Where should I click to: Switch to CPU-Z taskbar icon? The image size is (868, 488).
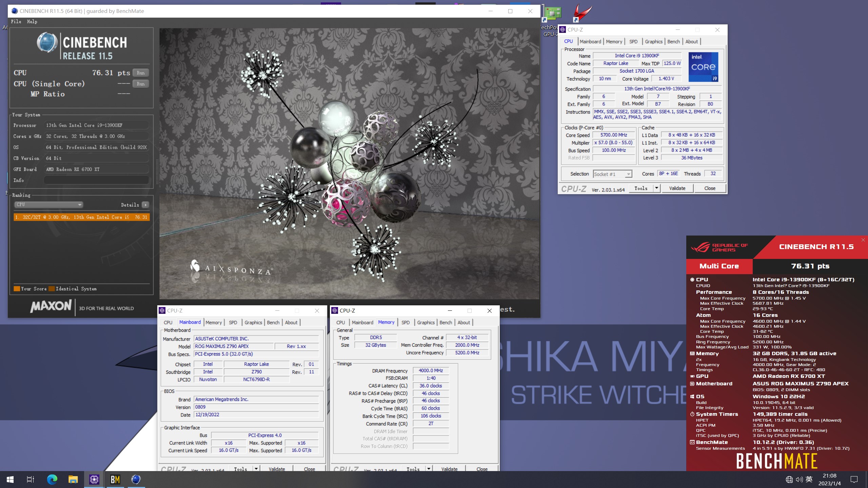[x=94, y=480]
